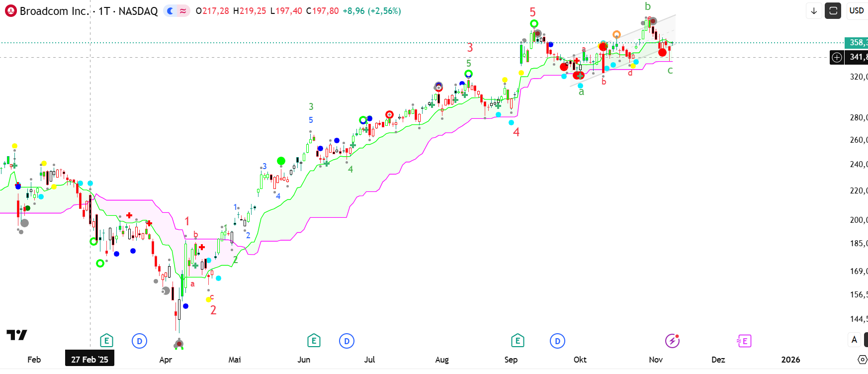Click the Broadcom company logo icon
868x374 pixels.
click(x=10, y=11)
